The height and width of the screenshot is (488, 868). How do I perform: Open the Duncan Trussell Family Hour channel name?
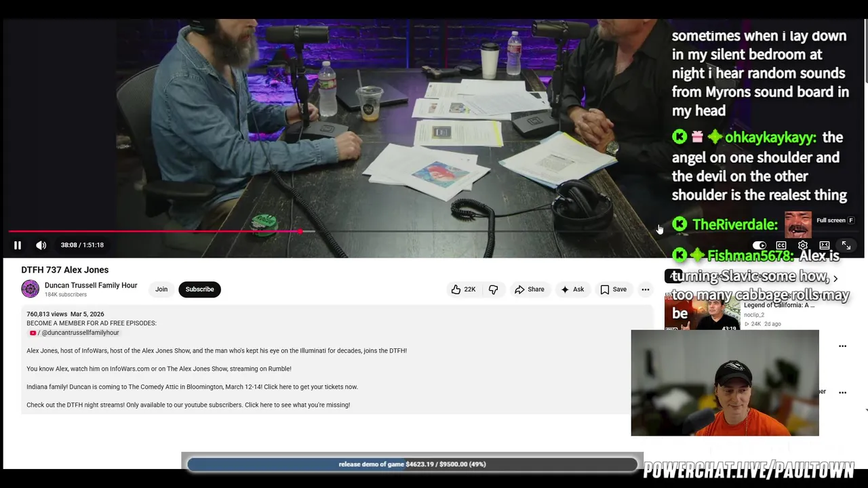91,285
